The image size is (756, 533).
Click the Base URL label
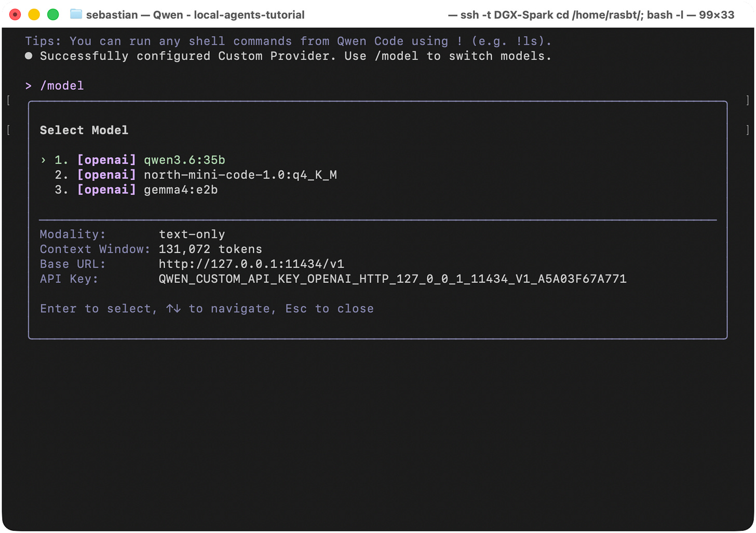point(73,264)
